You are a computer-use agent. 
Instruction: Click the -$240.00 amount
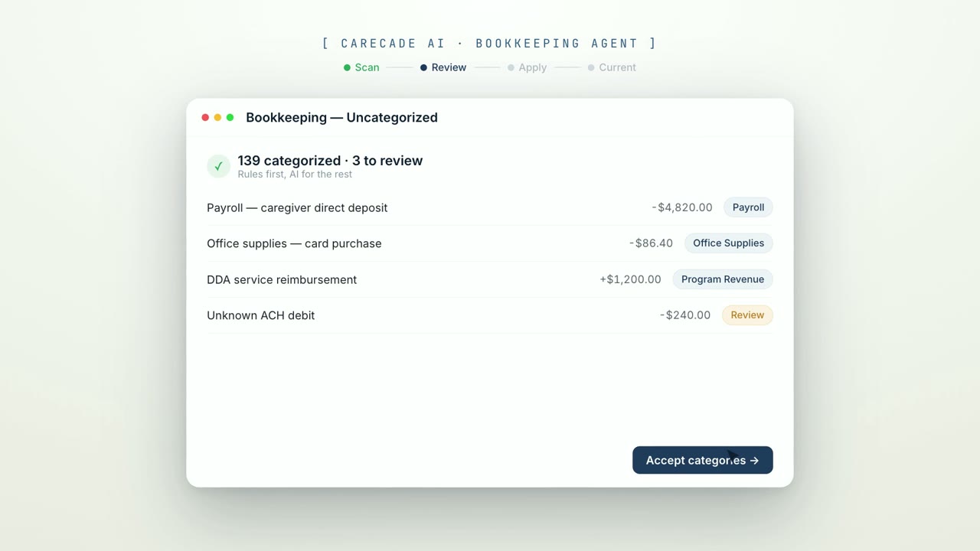pos(685,315)
